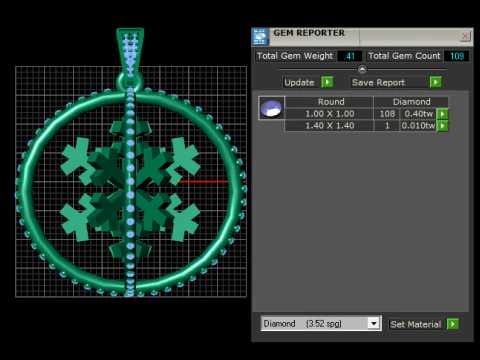Click the count cell showing 1
Viewport: 480px width, 360px height.
[387, 126]
